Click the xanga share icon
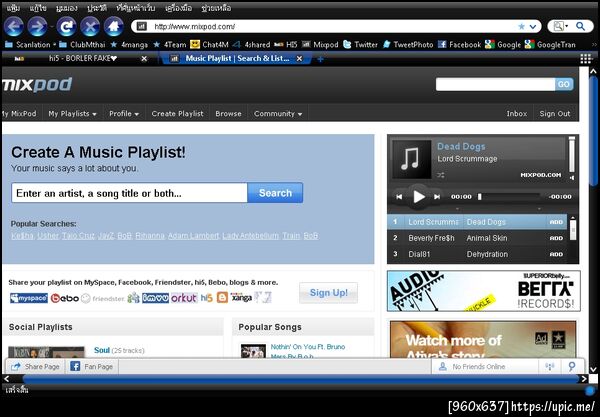The height and width of the screenshot is (417, 600). pyautogui.click(x=241, y=298)
